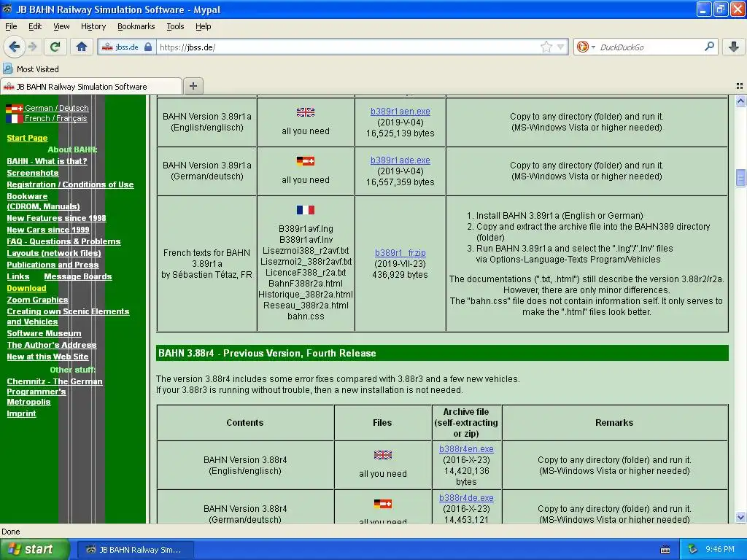This screenshot has height=560, width=747.
Task: Select the JB BAHN Railway Simulation Software tab
Action: click(91, 86)
